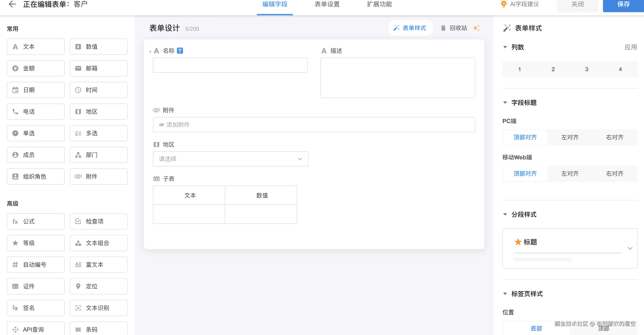Switch to the 表单设置 tab
This screenshot has width=644, height=335.
[327, 5]
